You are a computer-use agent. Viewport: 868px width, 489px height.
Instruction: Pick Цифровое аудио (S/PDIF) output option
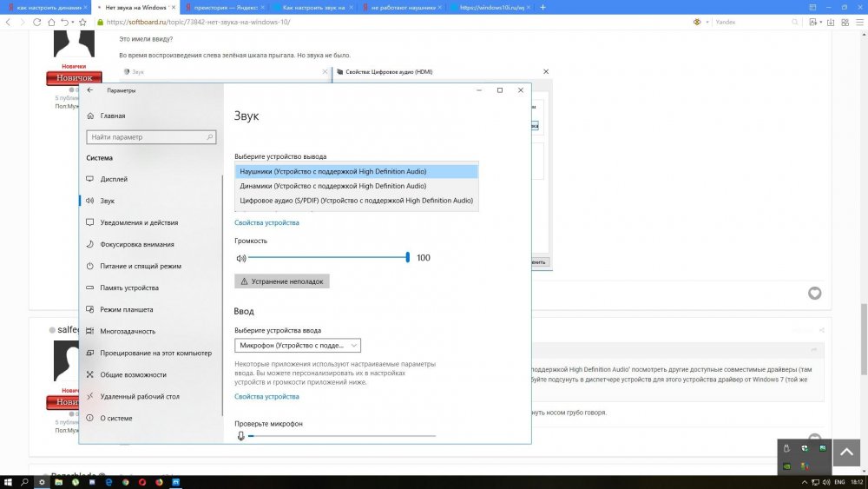coord(356,201)
